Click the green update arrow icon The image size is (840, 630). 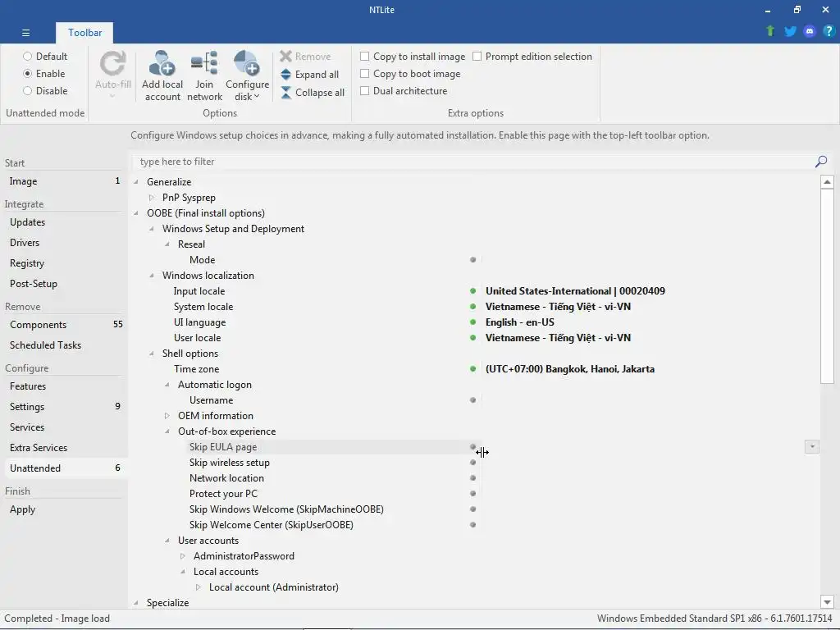pyautogui.click(x=770, y=31)
